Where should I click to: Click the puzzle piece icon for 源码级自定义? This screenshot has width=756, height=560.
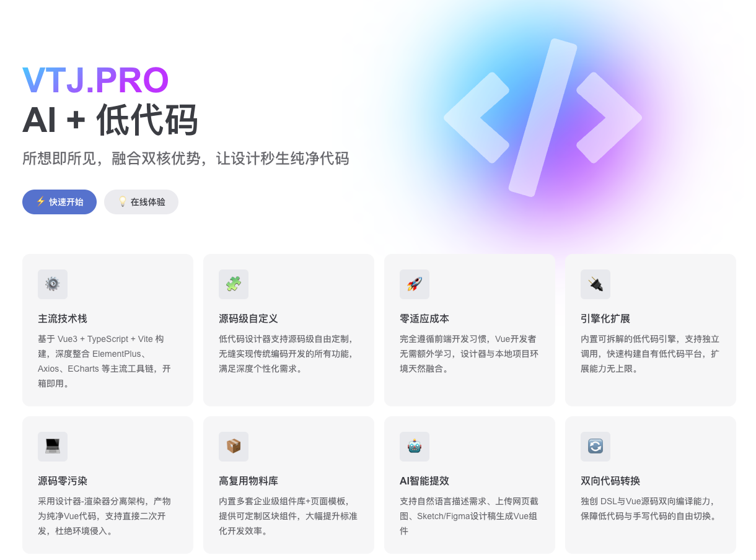tap(234, 284)
